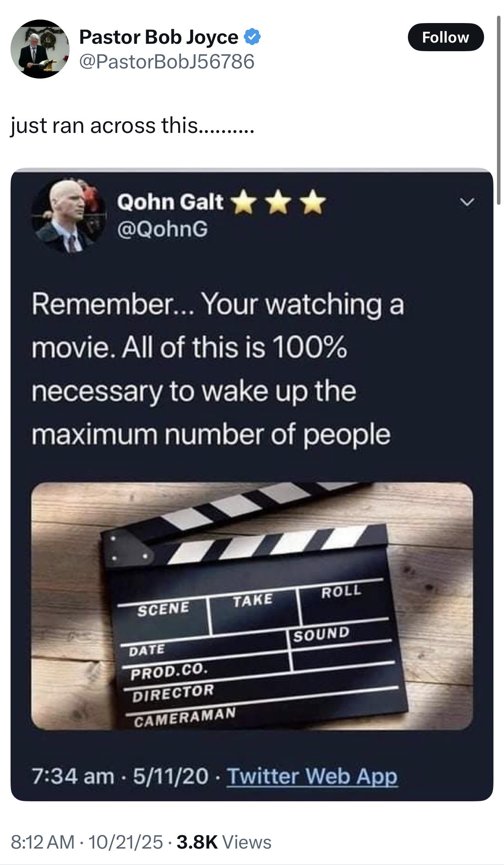This screenshot has height=865, width=504.
Task: Click the 7:34 am 5/11/20 timestamp
Action: [120, 776]
